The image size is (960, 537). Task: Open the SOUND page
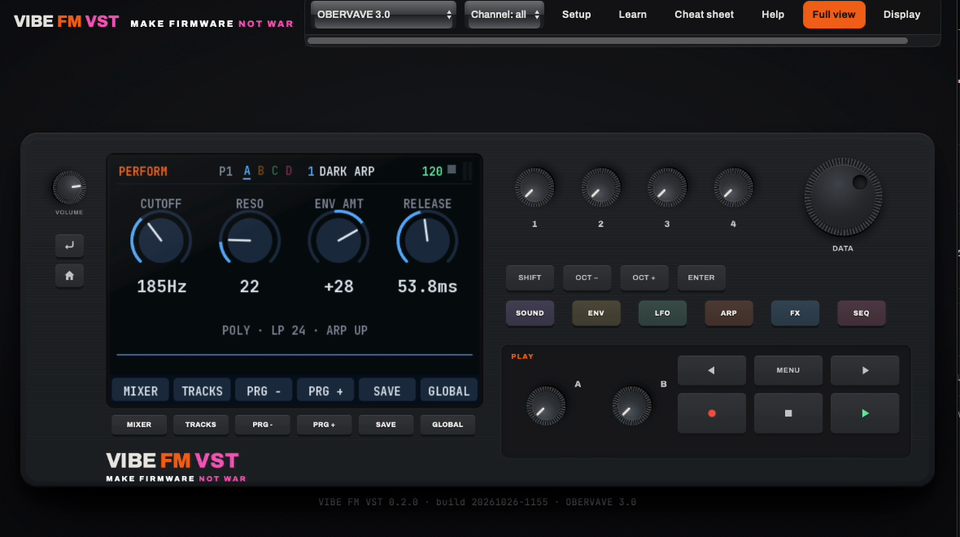[530, 313]
